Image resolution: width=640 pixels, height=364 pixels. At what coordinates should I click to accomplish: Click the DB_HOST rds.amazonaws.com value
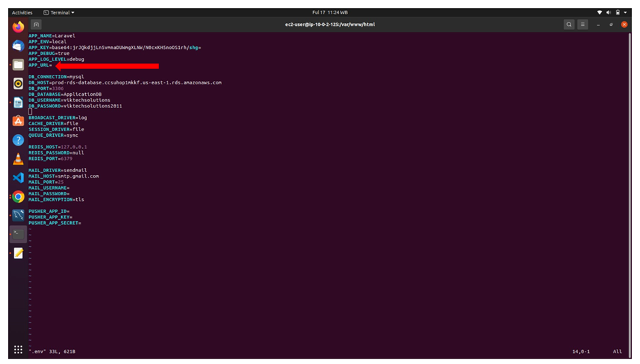pos(137,82)
